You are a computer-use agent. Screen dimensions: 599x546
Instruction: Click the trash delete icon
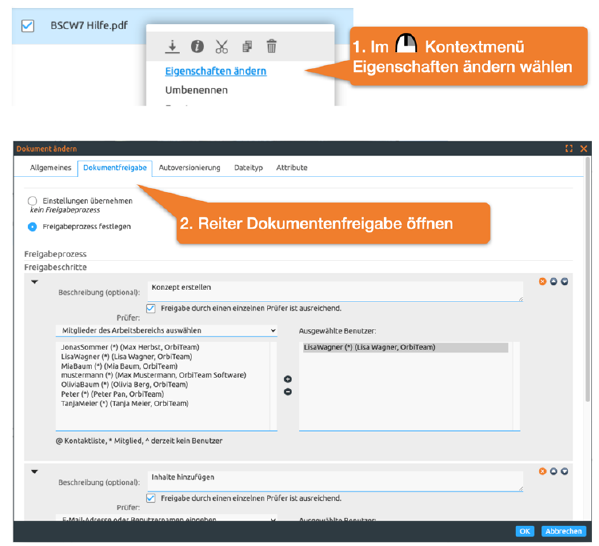tap(271, 46)
